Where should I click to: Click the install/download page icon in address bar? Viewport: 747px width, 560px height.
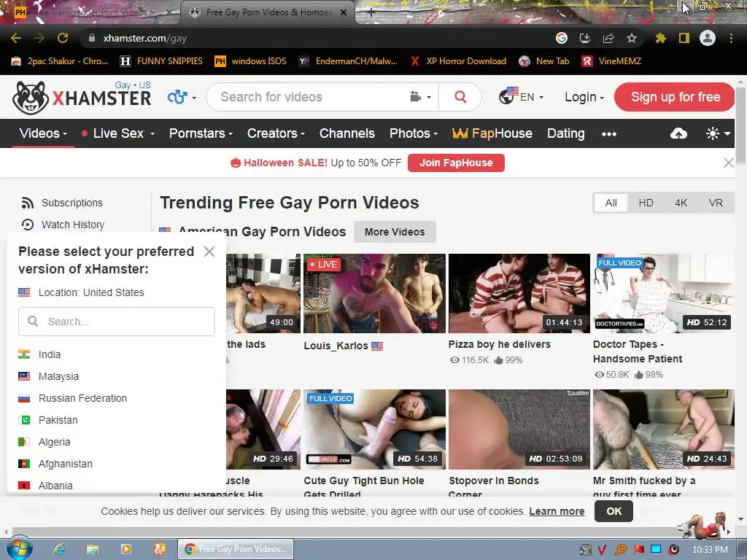pyautogui.click(x=584, y=38)
